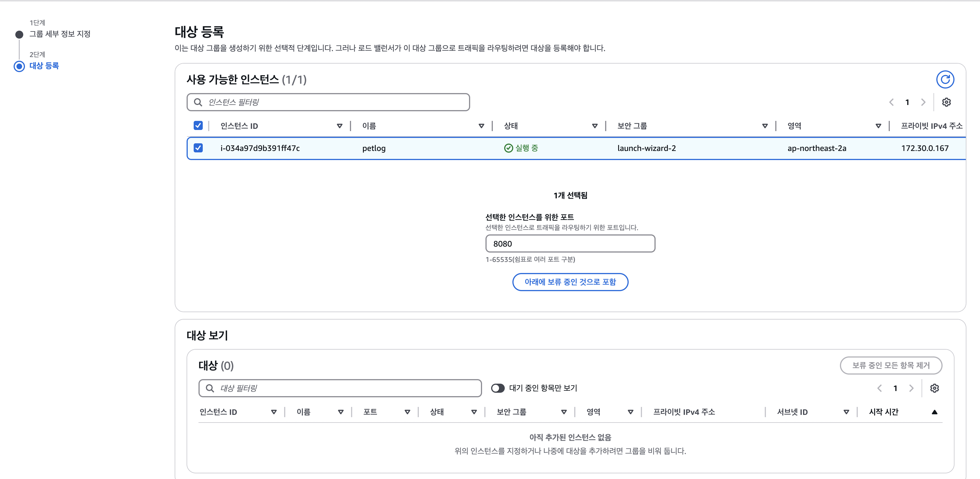Click 보류 중 모든 항목 제거 button
The height and width of the screenshot is (479, 980).
(891, 365)
